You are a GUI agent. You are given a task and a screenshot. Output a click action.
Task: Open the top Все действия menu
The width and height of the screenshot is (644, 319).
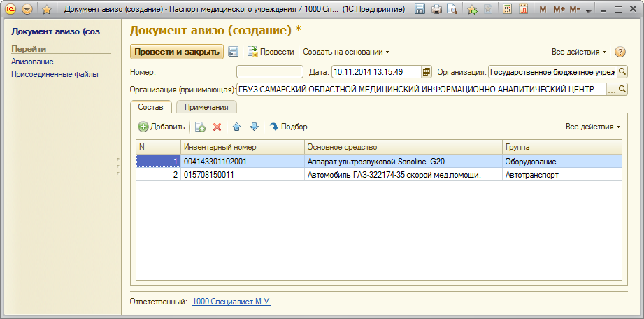[x=579, y=52]
